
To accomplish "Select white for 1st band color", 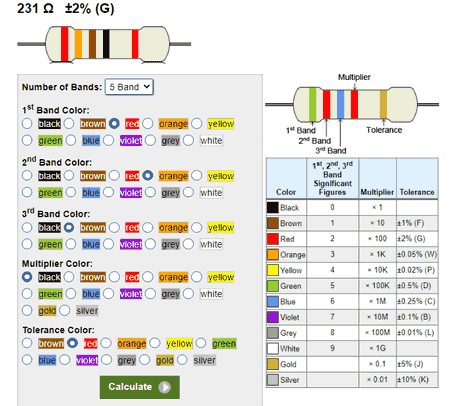I will pos(188,140).
